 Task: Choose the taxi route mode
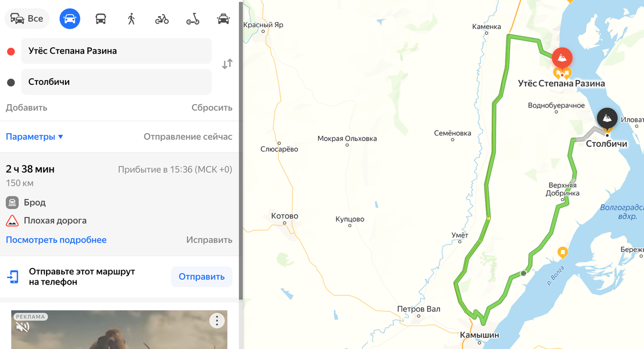pyautogui.click(x=223, y=19)
